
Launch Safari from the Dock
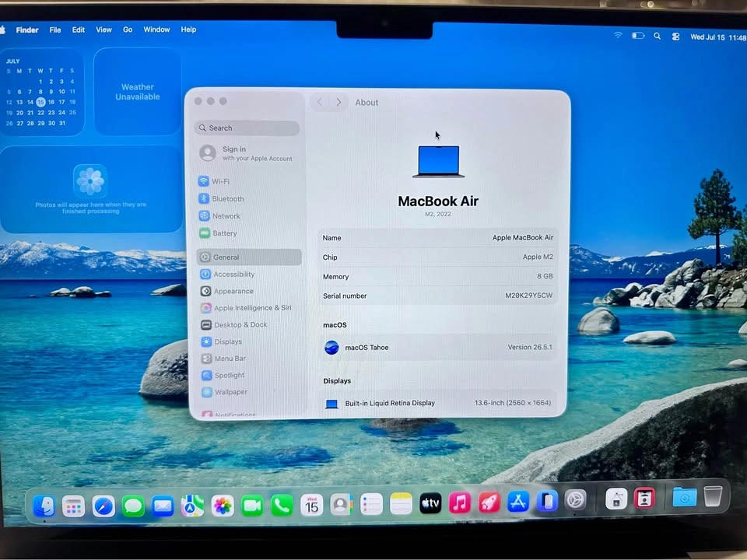point(103,506)
